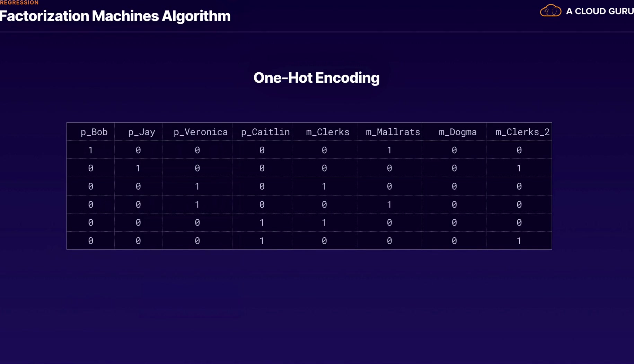The image size is (634, 364).
Task: Click first-row 1 under m_Mallrats
Action: tap(389, 150)
